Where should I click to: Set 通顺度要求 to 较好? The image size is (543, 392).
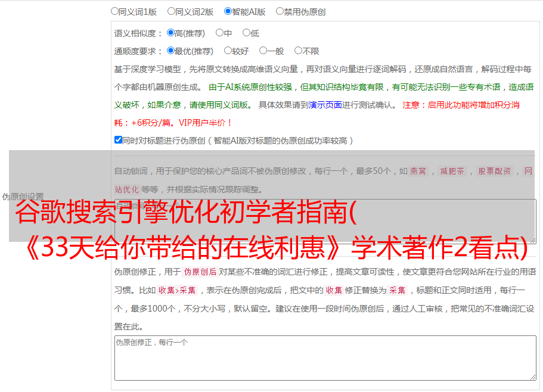[228, 51]
